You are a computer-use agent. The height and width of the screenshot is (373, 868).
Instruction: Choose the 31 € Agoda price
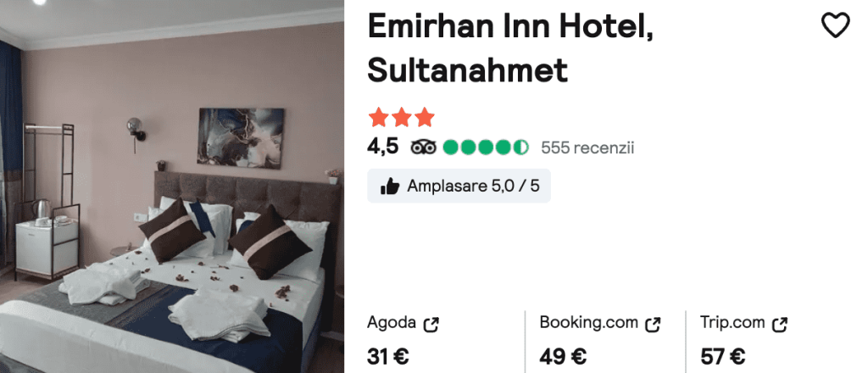coord(388,357)
